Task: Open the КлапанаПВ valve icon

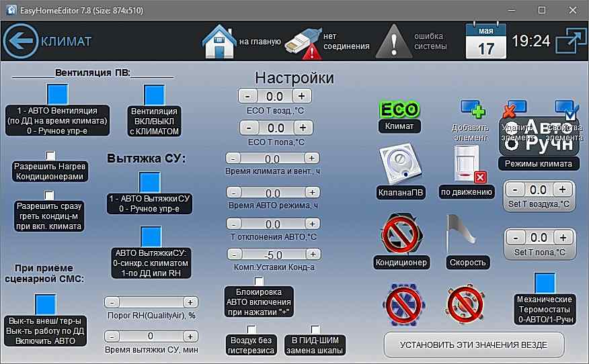Action: click(400, 165)
